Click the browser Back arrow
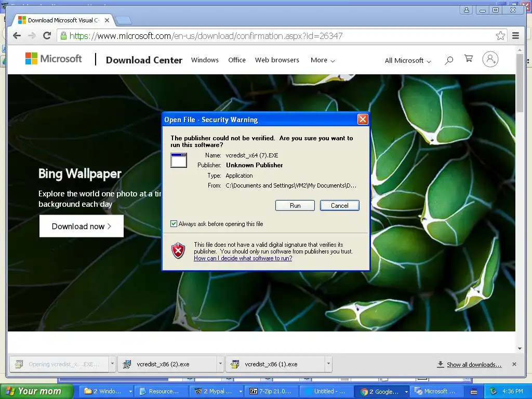 (17, 36)
